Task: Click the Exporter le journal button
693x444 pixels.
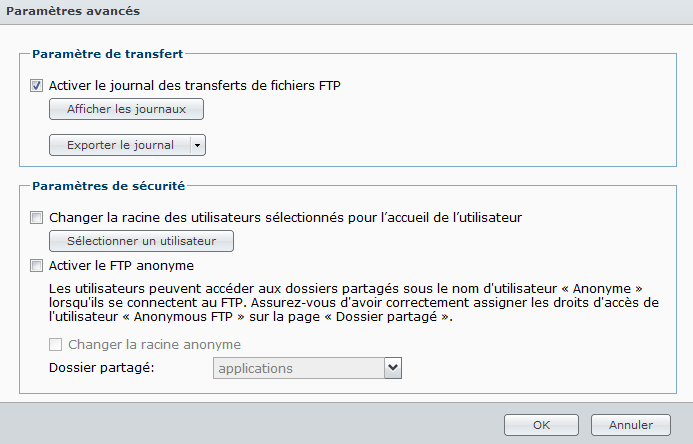Action: click(x=120, y=145)
